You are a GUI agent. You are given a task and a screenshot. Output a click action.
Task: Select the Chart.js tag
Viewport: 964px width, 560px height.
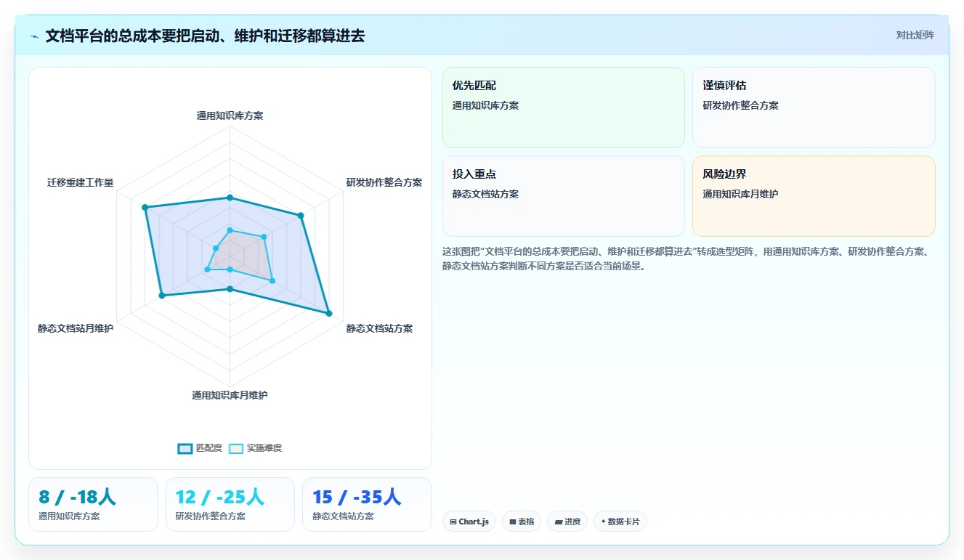(469, 522)
